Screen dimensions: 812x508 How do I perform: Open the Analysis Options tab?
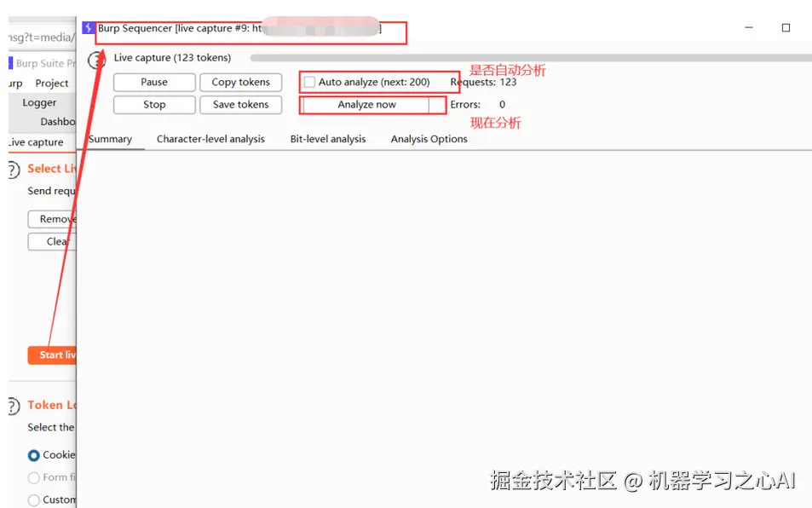click(429, 139)
